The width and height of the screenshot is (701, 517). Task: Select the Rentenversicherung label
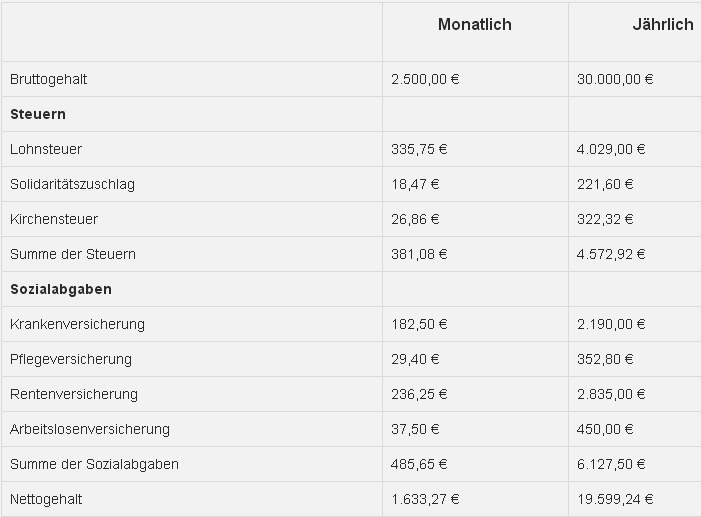pyautogui.click(x=74, y=394)
